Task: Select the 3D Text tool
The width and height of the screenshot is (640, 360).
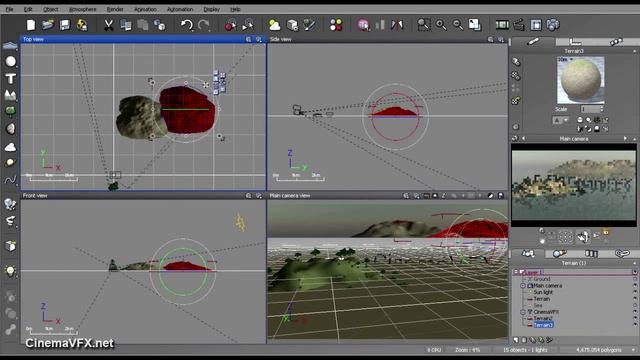Action: 11,78
